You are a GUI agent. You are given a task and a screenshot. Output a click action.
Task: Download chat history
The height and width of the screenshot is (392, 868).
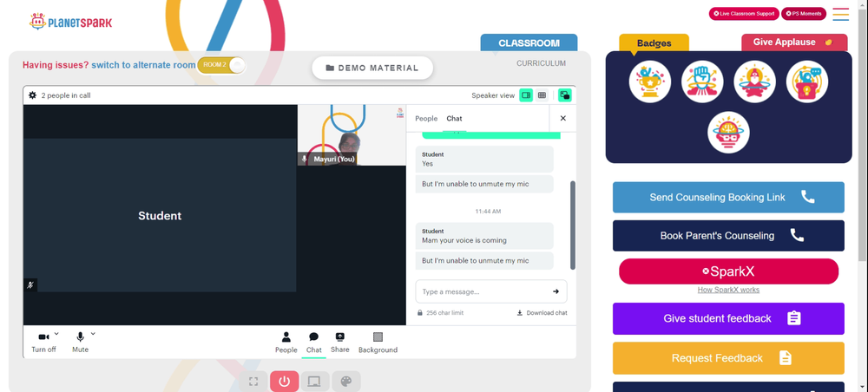click(x=542, y=313)
